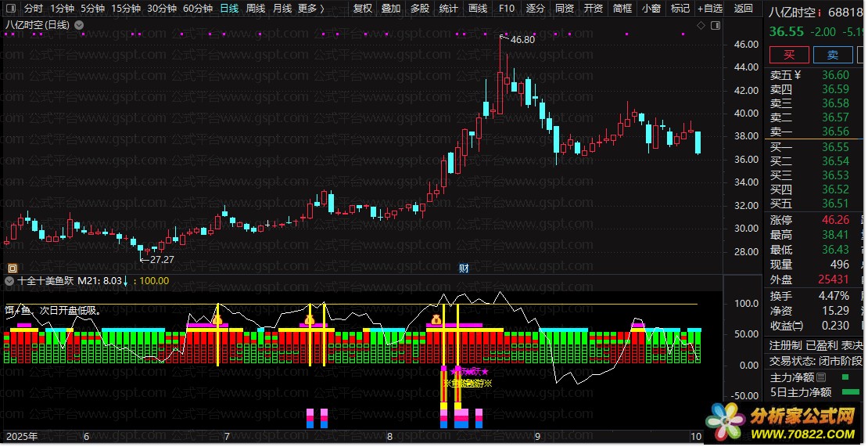Expand the 更多 periods menu

310,9
